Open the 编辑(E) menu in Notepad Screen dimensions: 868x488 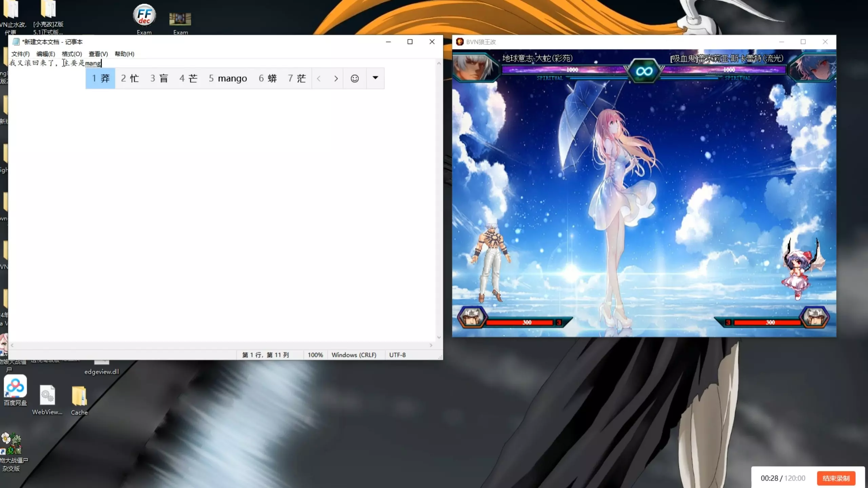point(46,54)
